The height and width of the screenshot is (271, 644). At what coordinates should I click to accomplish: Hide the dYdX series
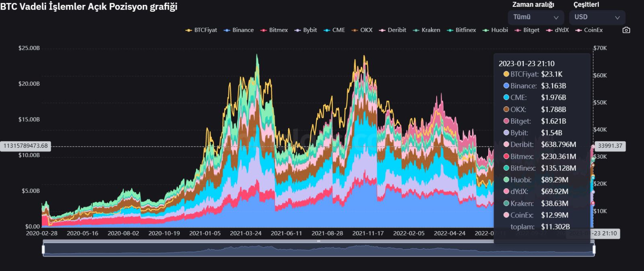(557, 30)
